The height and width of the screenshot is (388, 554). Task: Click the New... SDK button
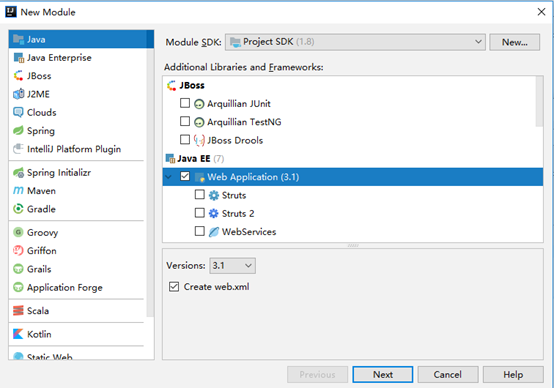pyautogui.click(x=514, y=42)
